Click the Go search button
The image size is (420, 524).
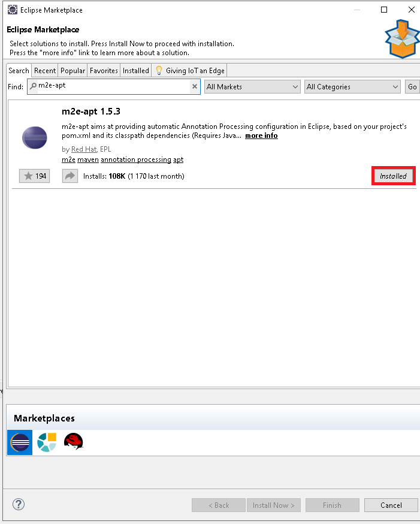(412, 87)
